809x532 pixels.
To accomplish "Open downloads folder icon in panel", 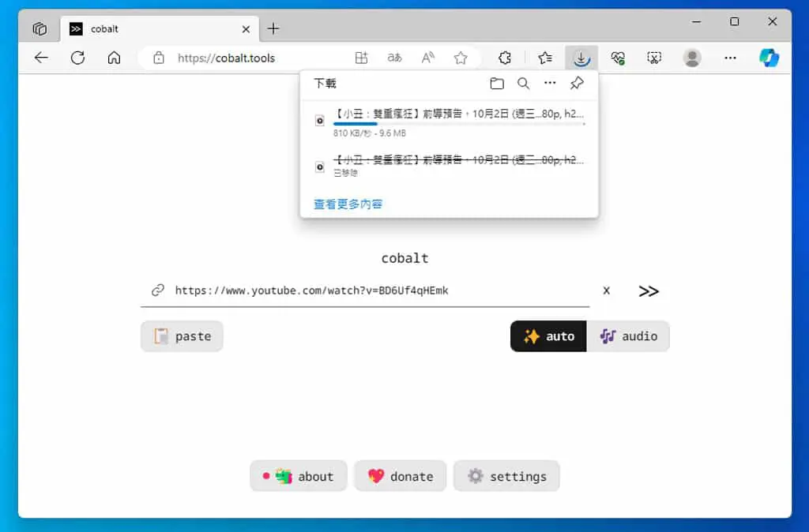I will [x=497, y=84].
